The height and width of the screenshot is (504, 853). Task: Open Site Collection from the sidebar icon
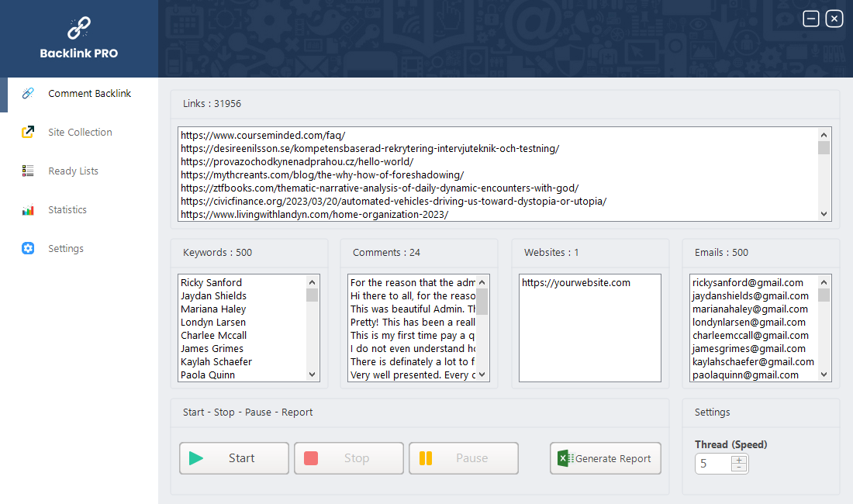28,132
